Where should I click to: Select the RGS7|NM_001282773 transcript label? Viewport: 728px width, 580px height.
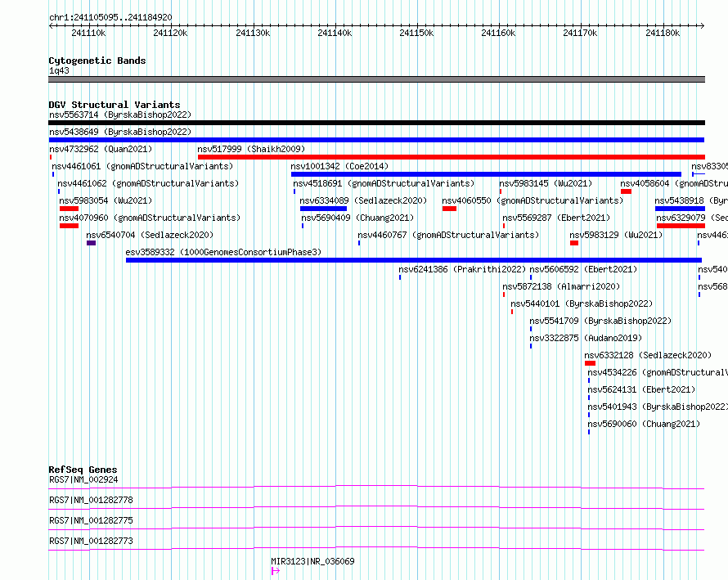(x=91, y=541)
